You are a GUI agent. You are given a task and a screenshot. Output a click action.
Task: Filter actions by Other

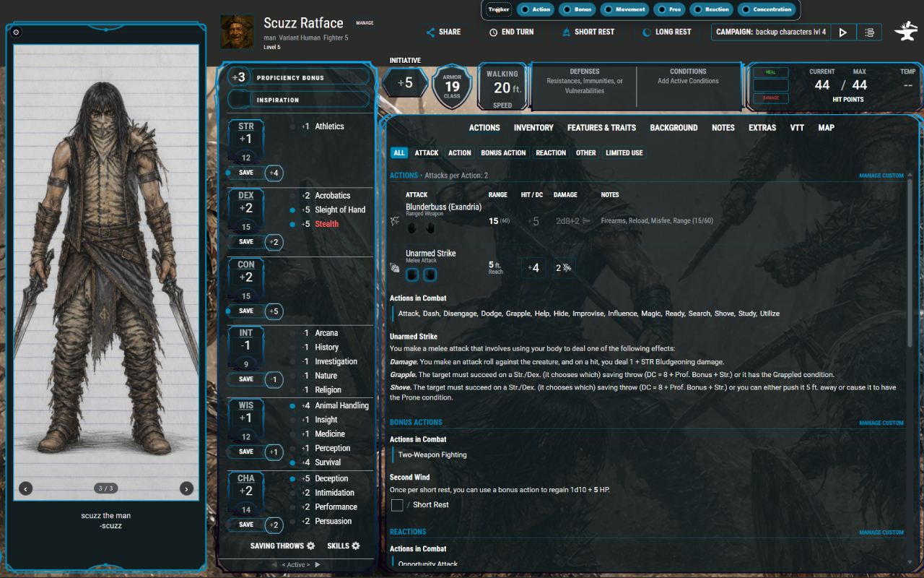586,153
